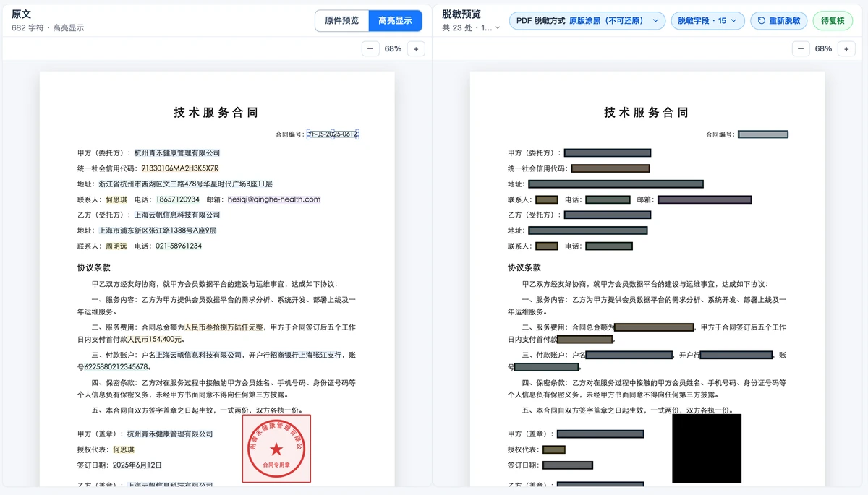Click the 技术服务合同 title in 原文 document
868x495 pixels.
click(x=216, y=113)
